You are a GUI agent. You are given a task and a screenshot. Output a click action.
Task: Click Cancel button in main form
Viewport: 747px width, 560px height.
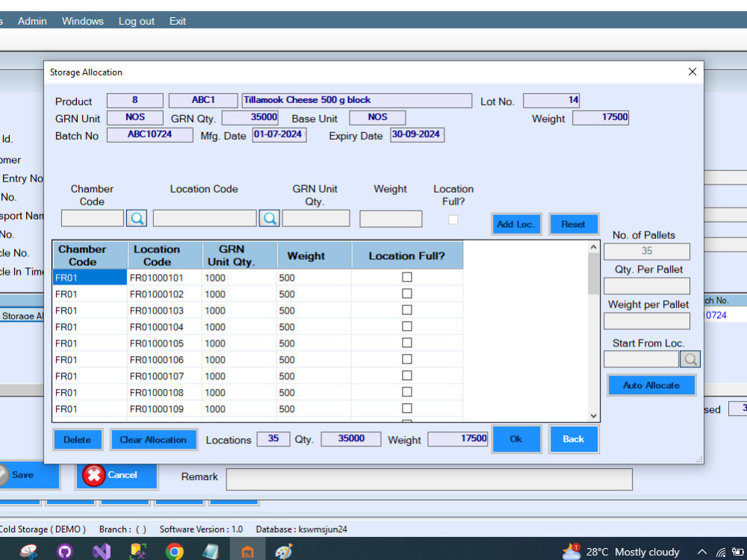click(117, 475)
